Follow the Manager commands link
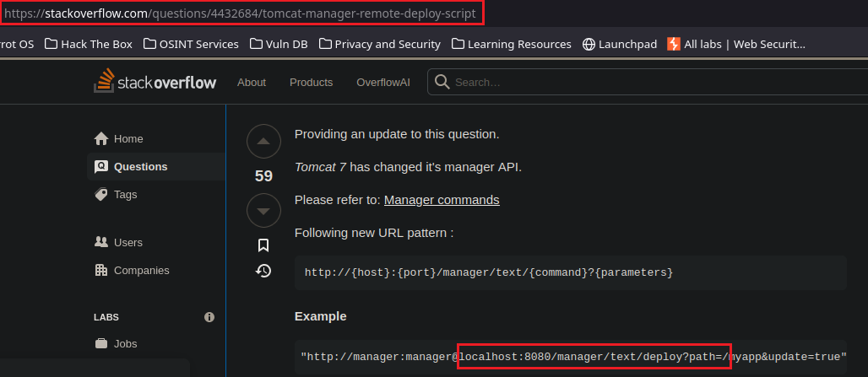The width and height of the screenshot is (868, 377). point(442,200)
